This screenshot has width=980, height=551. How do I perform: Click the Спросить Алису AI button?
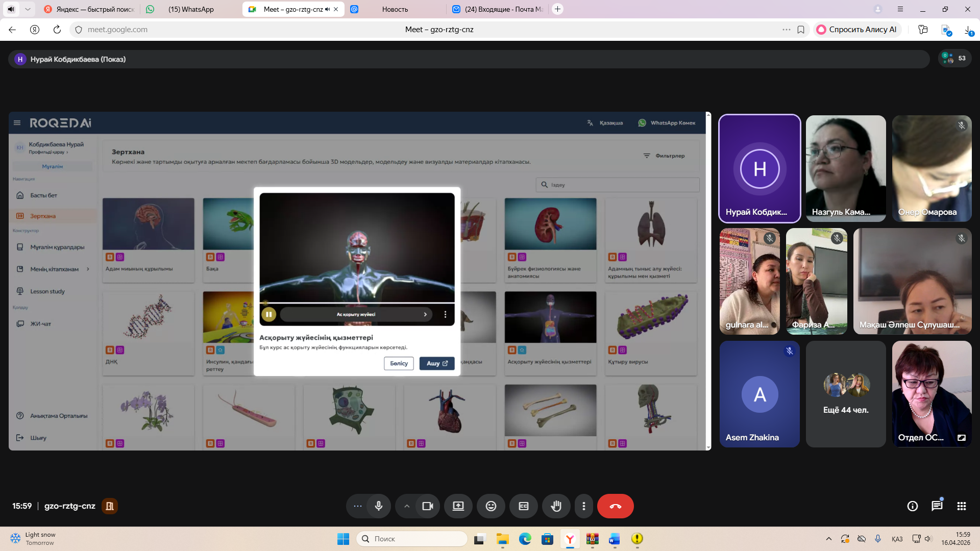click(857, 30)
